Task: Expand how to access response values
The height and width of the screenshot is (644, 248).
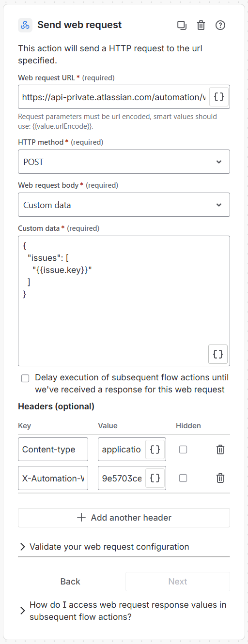Action: point(124,611)
